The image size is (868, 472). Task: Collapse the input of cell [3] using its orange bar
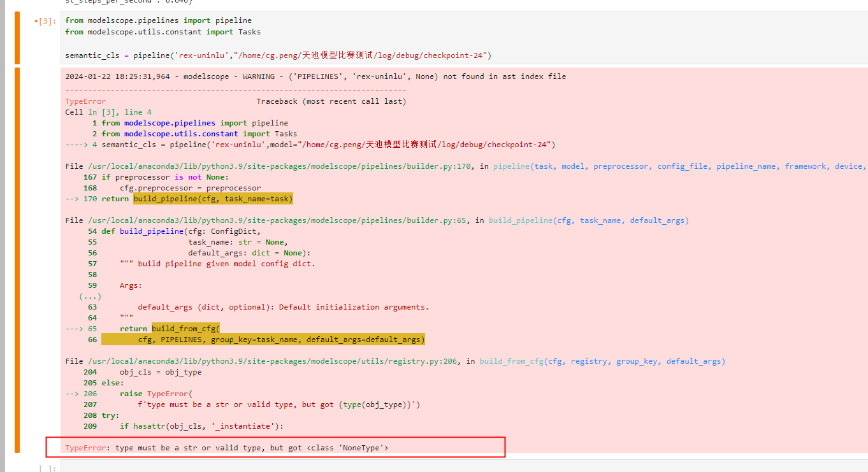(x=17, y=37)
